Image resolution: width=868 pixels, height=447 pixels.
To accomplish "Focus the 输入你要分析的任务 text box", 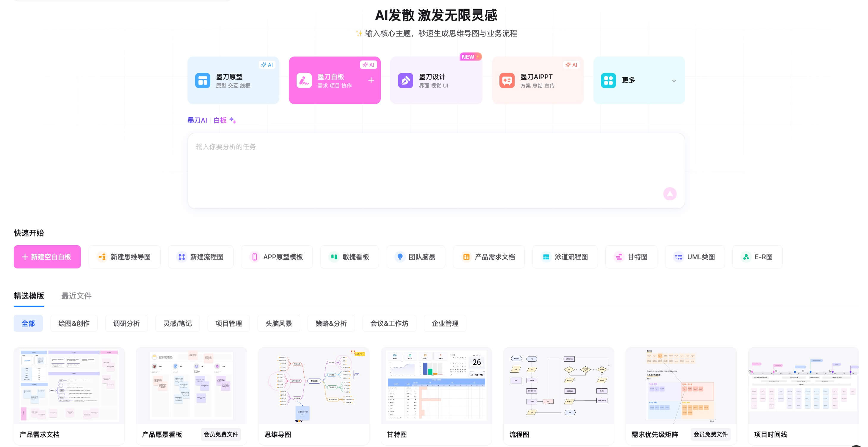I will (436, 171).
